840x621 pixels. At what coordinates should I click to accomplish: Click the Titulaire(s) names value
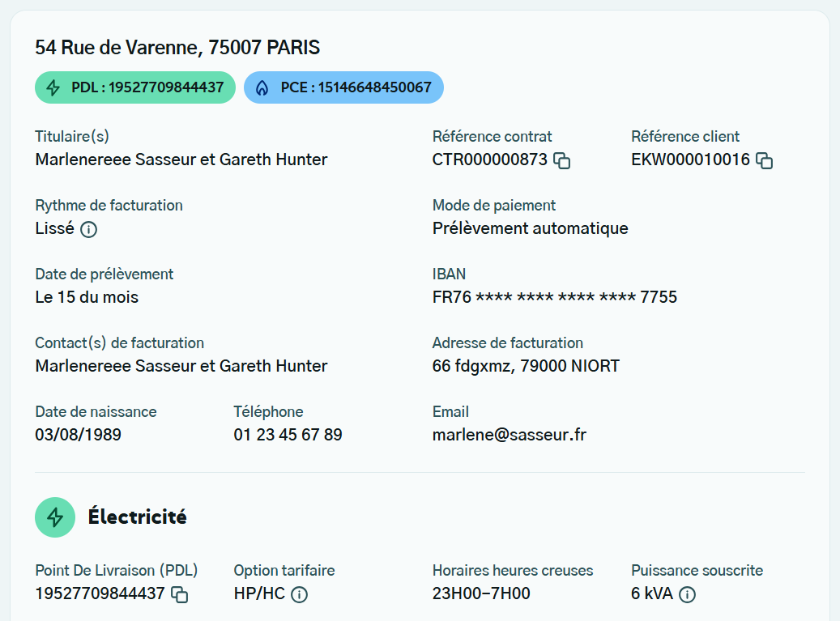pyautogui.click(x=181, y=160)
